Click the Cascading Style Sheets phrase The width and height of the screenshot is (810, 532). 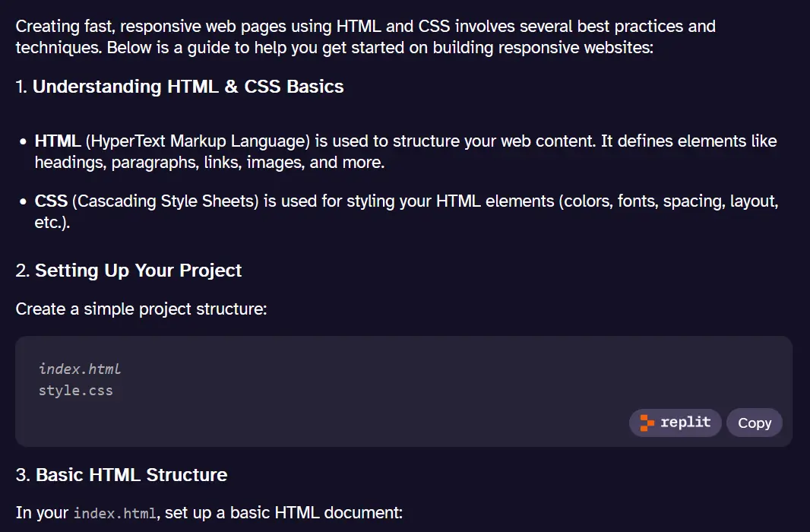point(165,201)
